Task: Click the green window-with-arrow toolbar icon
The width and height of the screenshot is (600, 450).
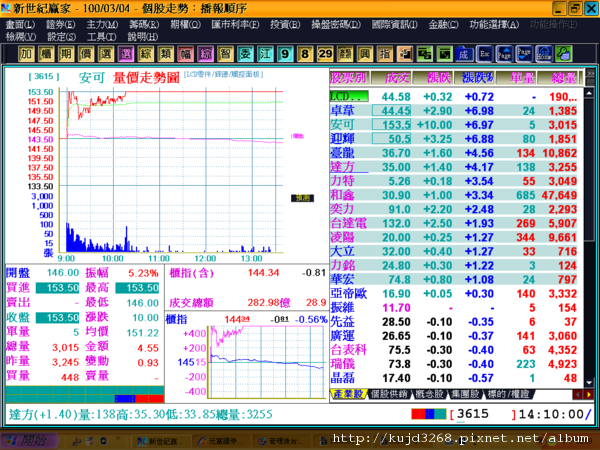Action: 444,54
